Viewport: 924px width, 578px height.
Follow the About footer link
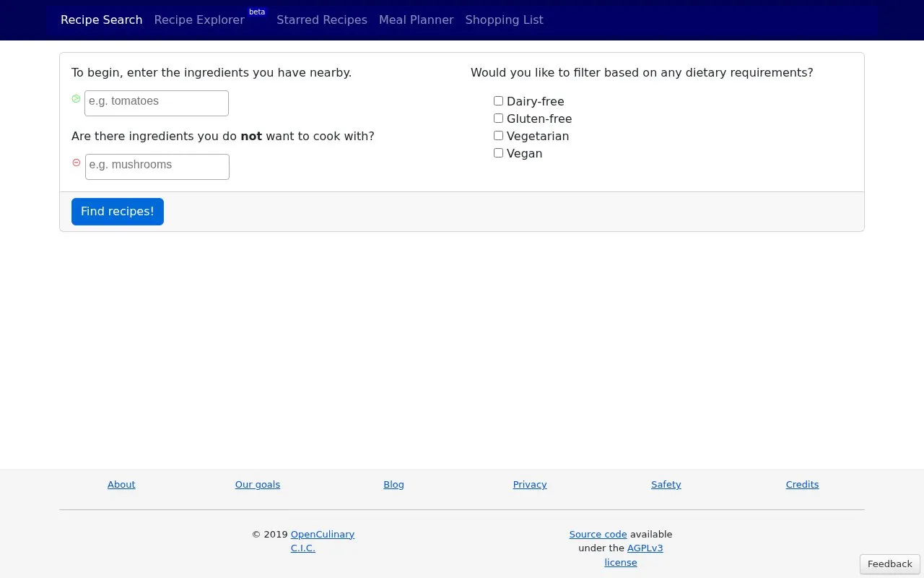121,485
